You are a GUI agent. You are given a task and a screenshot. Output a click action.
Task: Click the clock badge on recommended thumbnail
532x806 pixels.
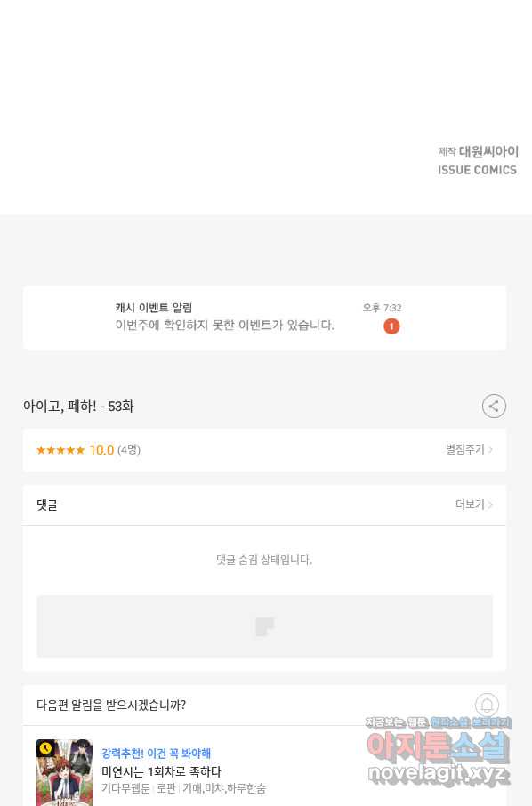click(x=45, y=748)
